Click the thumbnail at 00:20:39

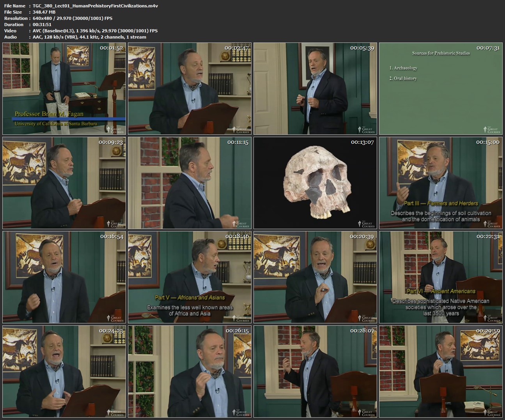tap(315, 277)
